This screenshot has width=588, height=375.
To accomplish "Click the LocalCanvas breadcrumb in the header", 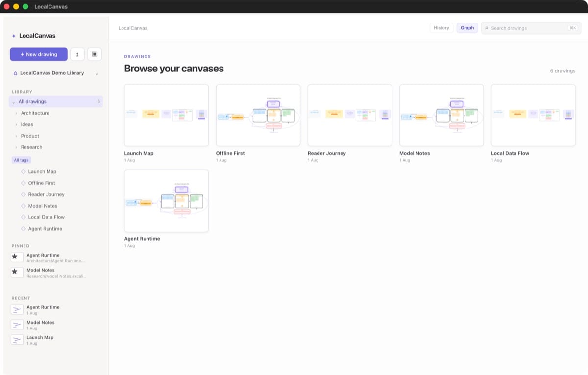I will [x=133, y=28].
